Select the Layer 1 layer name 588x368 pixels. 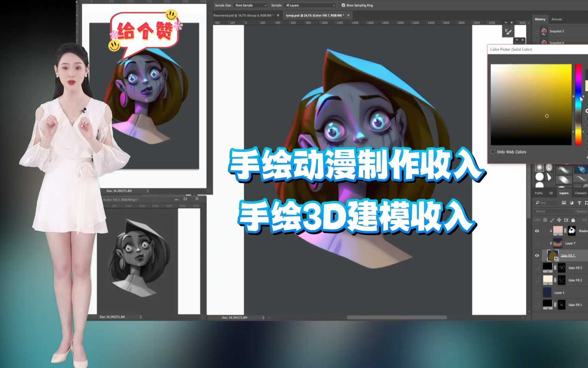559,293
